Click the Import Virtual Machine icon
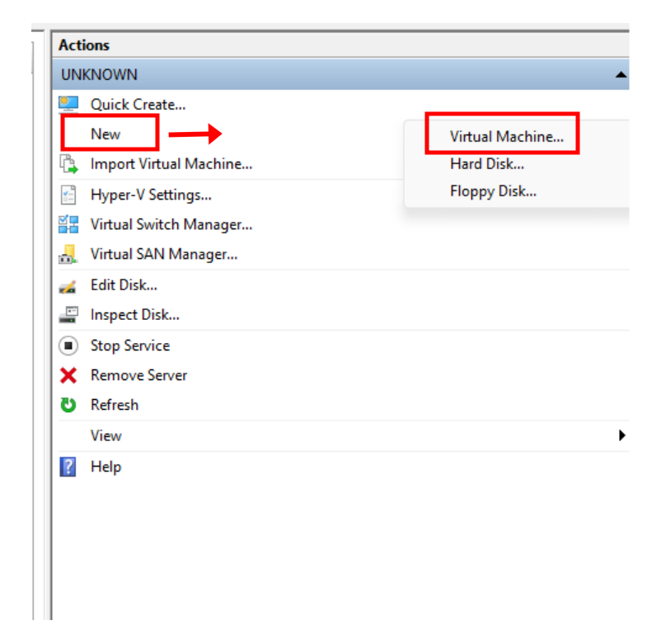 [68, 164]
